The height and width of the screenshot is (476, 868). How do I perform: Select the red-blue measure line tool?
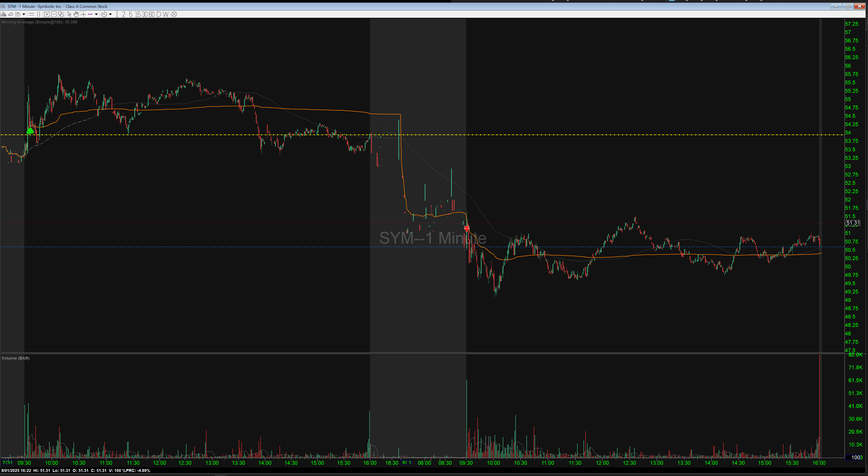(x=90, y=14)
